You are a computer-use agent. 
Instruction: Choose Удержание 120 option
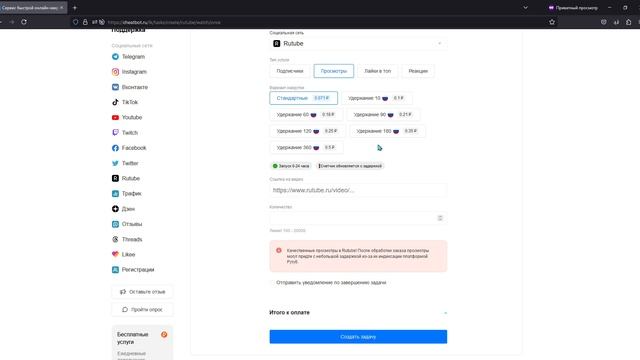[x=307, y=131]
